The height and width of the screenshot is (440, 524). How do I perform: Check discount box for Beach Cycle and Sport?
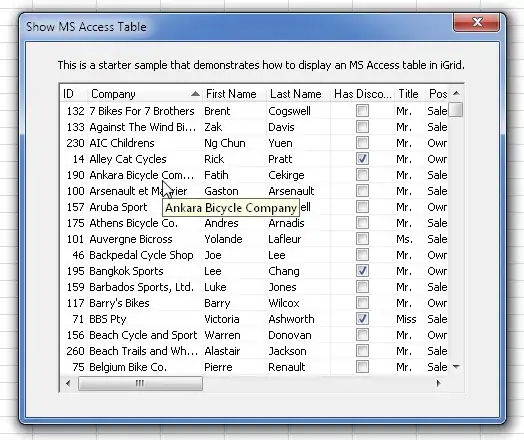362,335
